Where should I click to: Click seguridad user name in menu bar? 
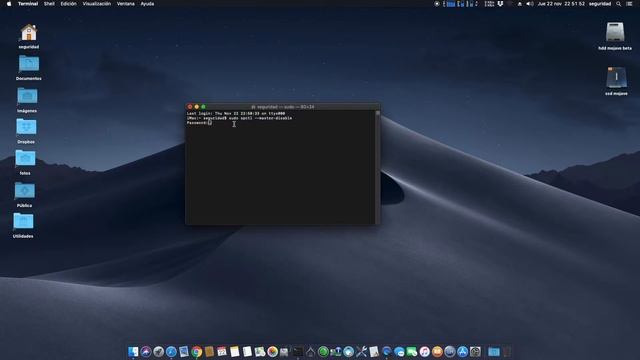[600, 4]
